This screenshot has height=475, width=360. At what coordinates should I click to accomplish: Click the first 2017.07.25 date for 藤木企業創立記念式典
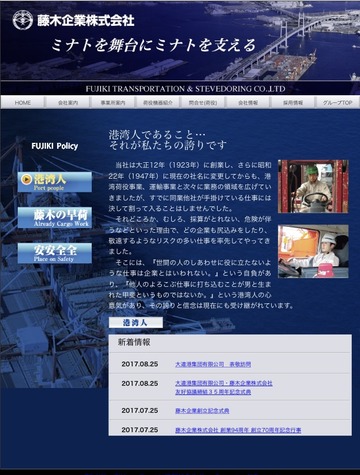(x=140, y=411)
